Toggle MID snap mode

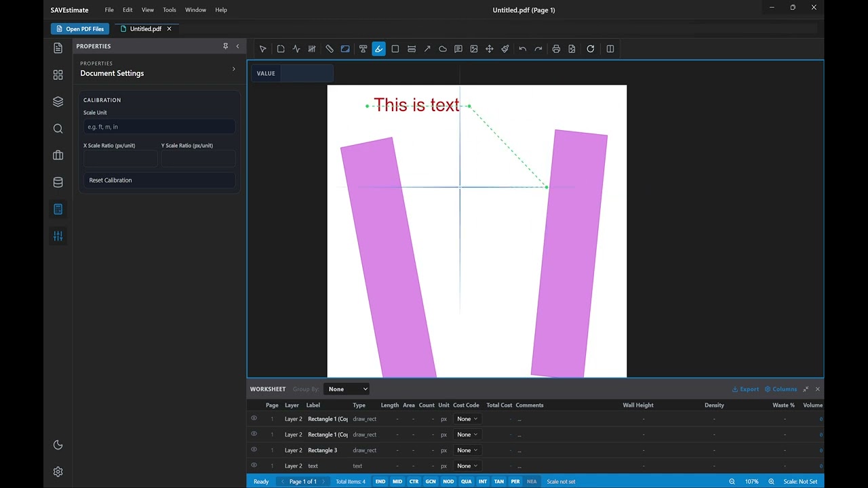coord(397,481)
